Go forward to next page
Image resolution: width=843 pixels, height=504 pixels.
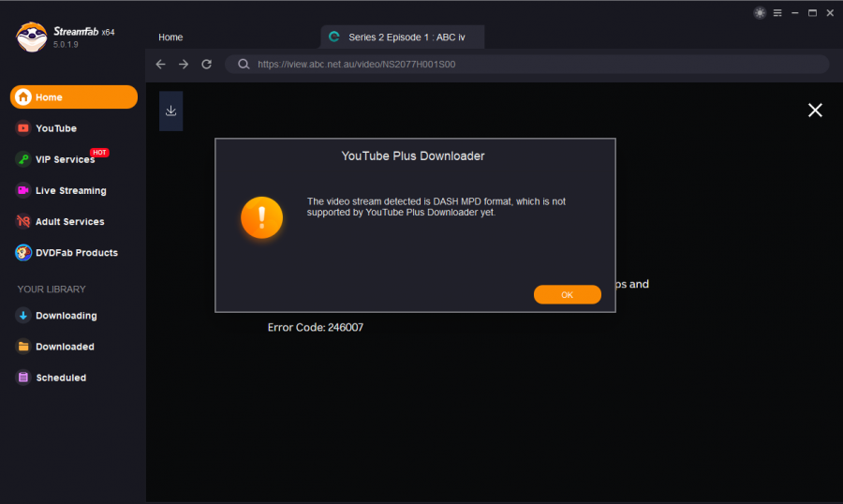click(x=184, y=65)
